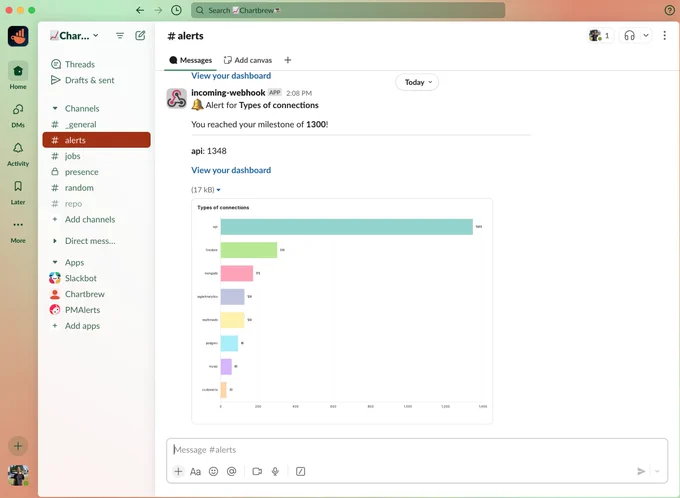This screenshot has width=680, height=498.
Task: Select the alerts channel
Action: click(x=96, y=140)
